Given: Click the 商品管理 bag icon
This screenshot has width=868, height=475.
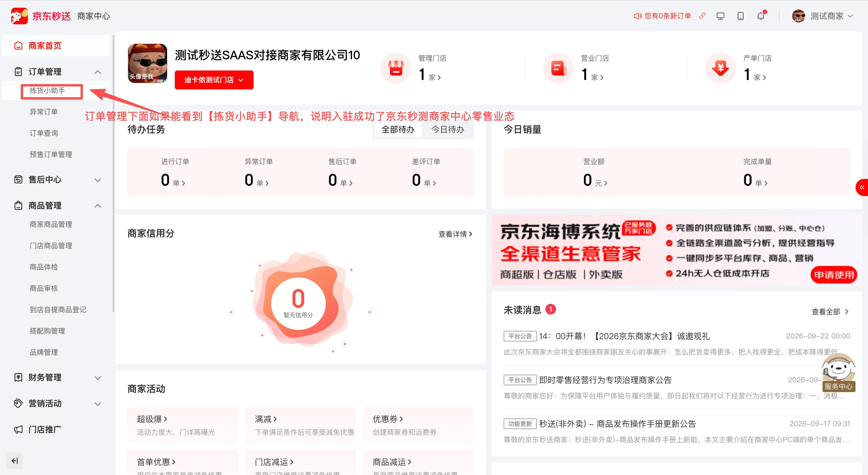Looking at the screenshot, I should click(18, 206).
